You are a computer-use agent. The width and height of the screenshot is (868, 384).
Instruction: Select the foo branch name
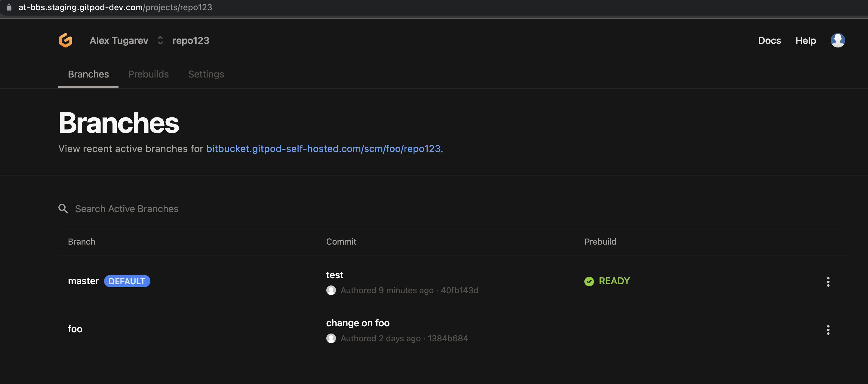pos(75,329)
